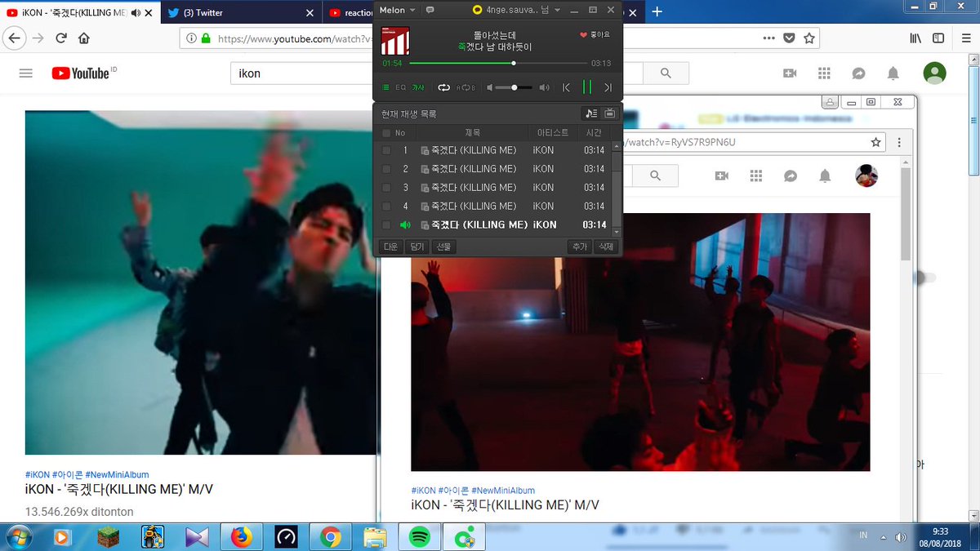Open YouTube apps grid icon in Chrome window
This screenshot has width=980, height=551.
[x=755, y=176]
